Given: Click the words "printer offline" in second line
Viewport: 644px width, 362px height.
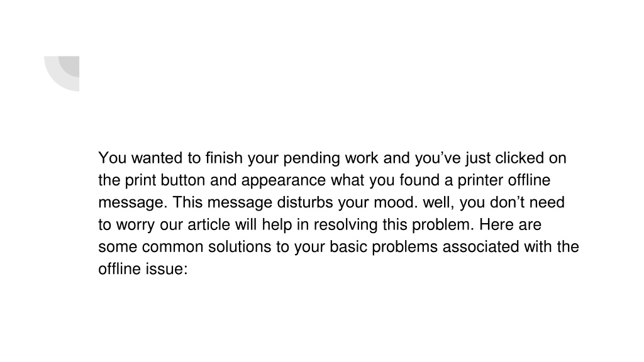Looking at the screenshot, I should coord(504,180).
